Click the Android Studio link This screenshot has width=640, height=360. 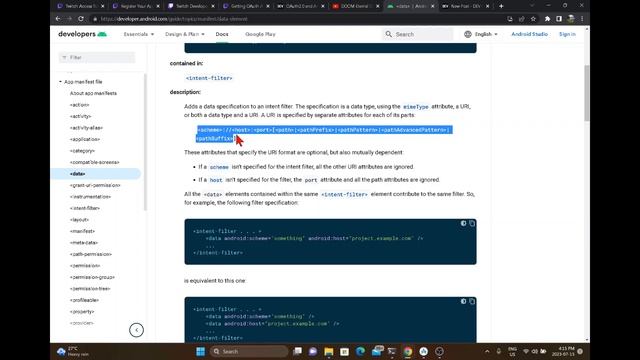click(529, 34)
